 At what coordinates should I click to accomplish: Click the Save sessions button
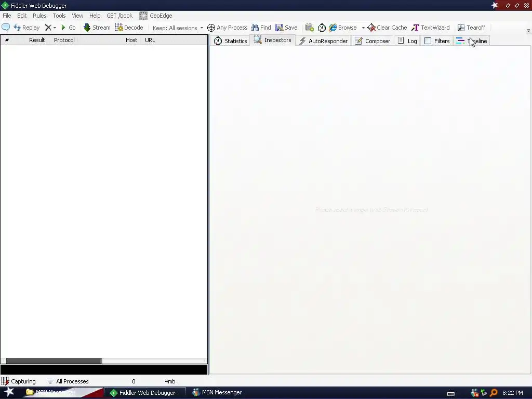pos(286,28)
